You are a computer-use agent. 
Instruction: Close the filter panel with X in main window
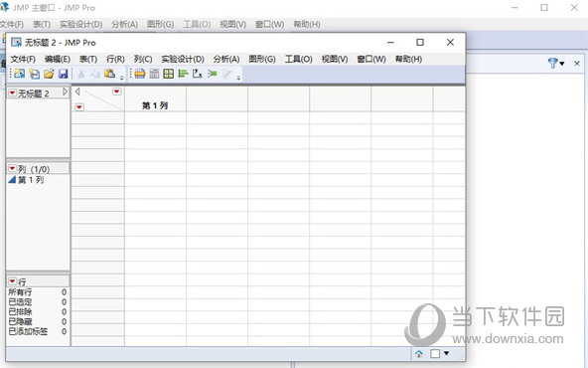click(x=577, y=63)
